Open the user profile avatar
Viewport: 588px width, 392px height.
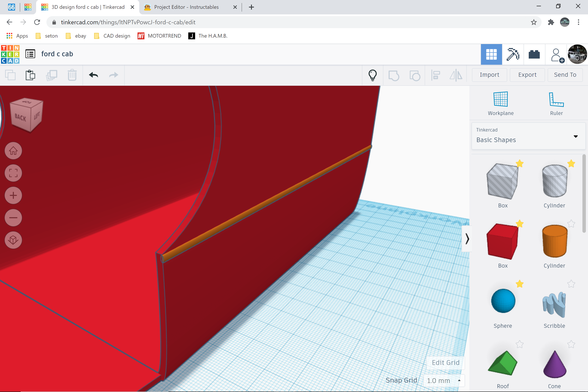577,54
